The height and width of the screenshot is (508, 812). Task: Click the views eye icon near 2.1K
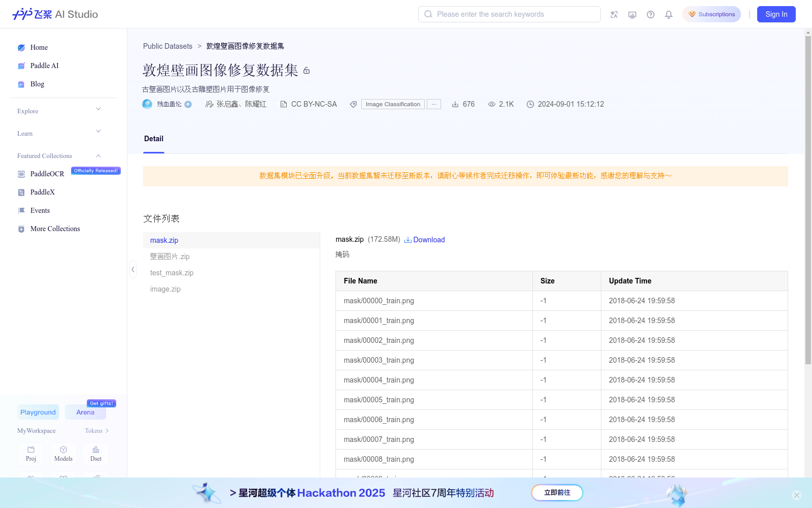coord(492,104)
